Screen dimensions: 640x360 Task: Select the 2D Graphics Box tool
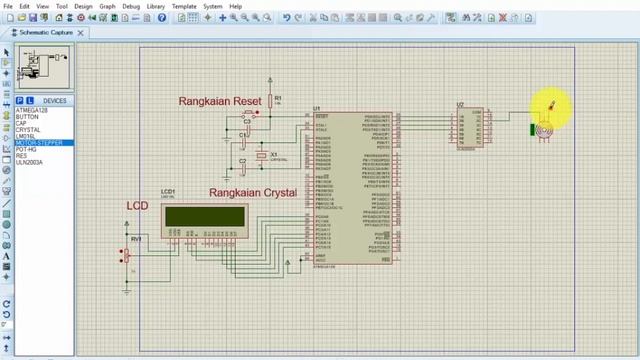[x=6, y=214]
